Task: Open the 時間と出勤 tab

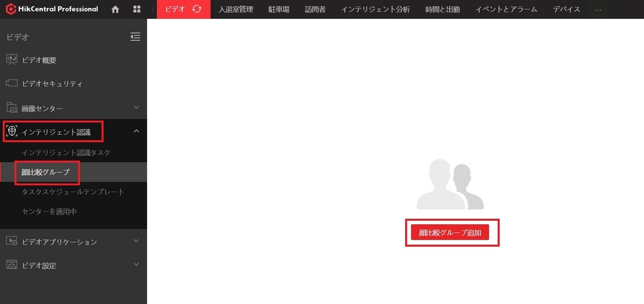Action: click(442, 9)
